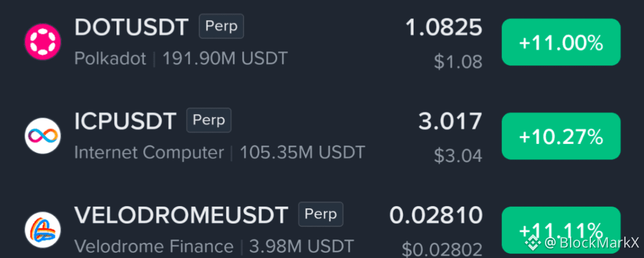
Task: Select the 0.02810 Velodrome price
Action: point(436,215)
